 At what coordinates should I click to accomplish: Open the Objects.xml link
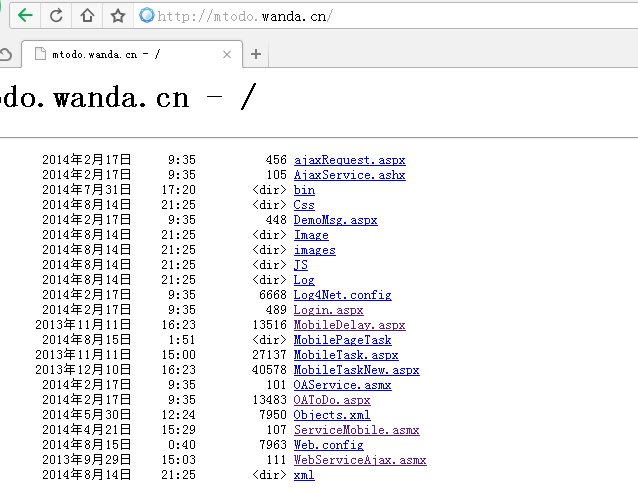coord(332,415)
